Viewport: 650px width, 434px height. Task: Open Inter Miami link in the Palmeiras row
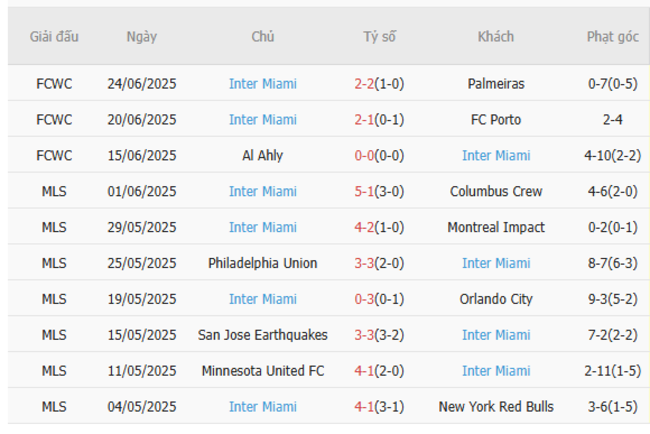(x=263, y=84)
